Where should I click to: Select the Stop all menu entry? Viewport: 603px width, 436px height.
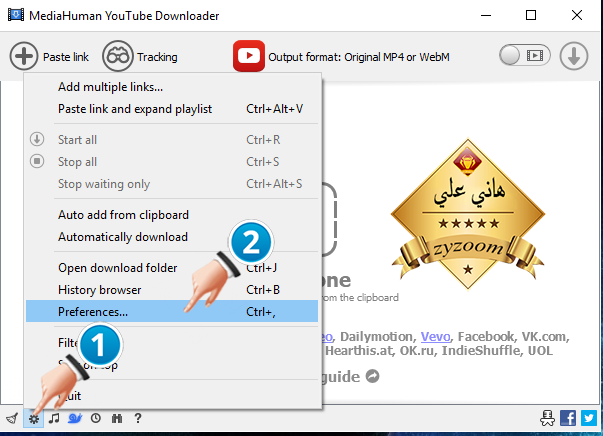172,162
